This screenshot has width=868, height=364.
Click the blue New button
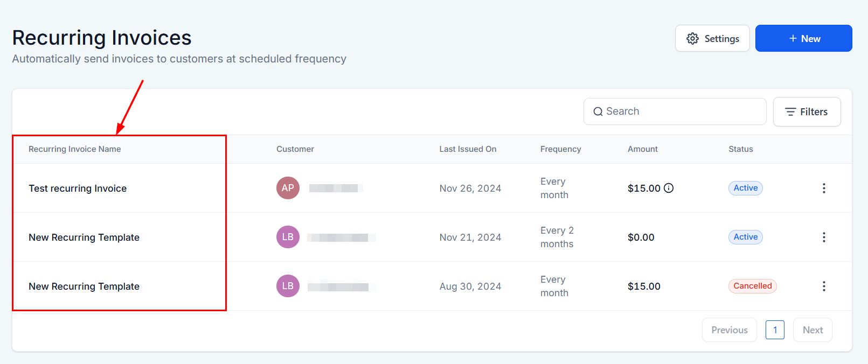tap(803, 39)
